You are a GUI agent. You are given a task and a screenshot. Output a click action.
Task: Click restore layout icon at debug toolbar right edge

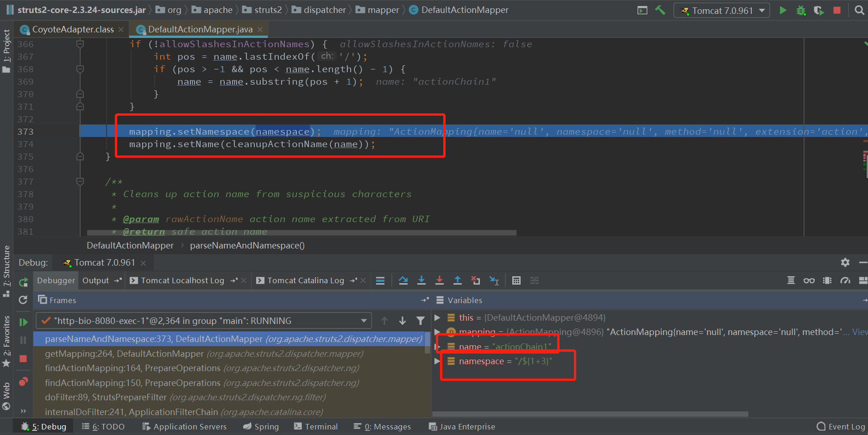point(863,280)
